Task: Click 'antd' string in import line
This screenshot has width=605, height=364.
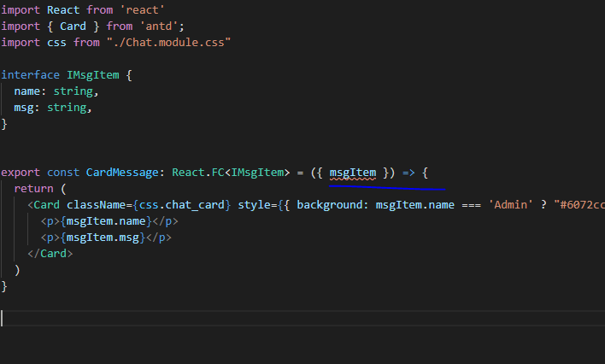Action: point(159,26)
